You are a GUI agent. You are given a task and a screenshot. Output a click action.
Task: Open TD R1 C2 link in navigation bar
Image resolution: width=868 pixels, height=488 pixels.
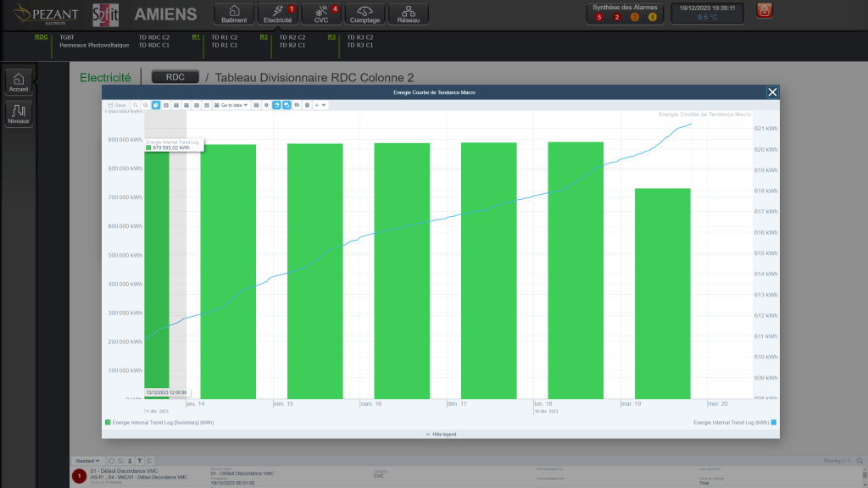click(x=224, y=37)
